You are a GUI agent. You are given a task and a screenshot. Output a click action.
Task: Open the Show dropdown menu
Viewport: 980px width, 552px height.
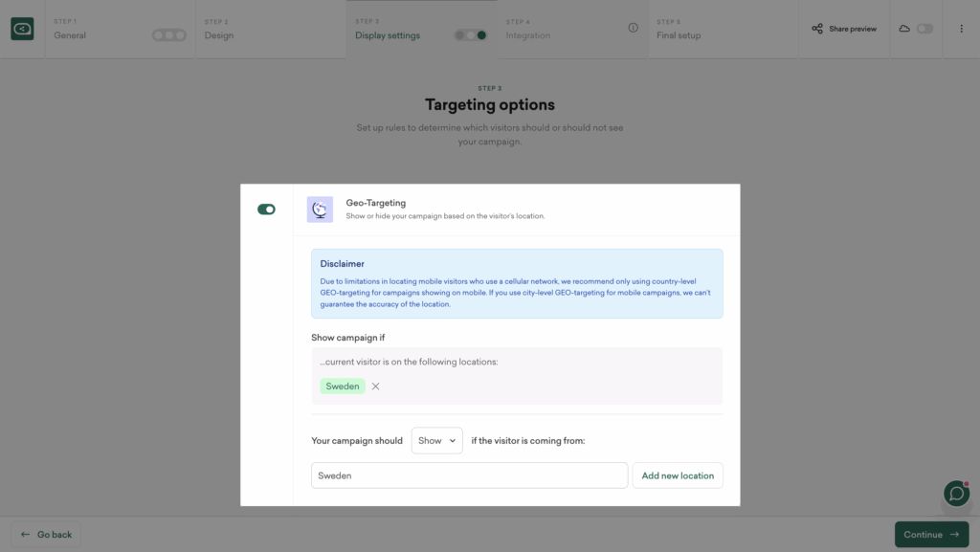coord(437,441)
